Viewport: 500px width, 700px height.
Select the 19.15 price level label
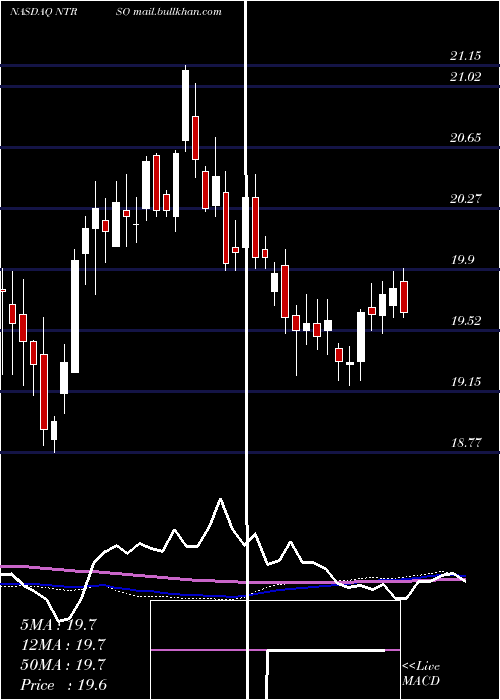point(466,382)
